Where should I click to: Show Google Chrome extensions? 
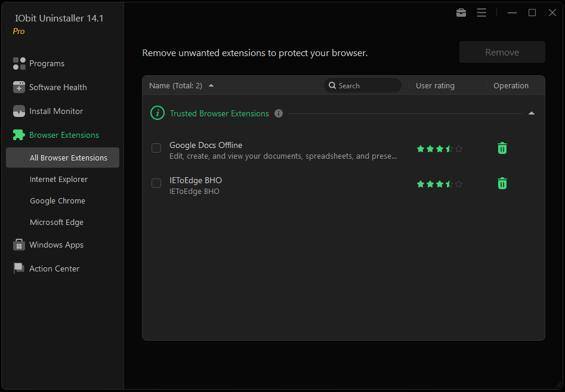pyautogui.click(x=58, y=200)
